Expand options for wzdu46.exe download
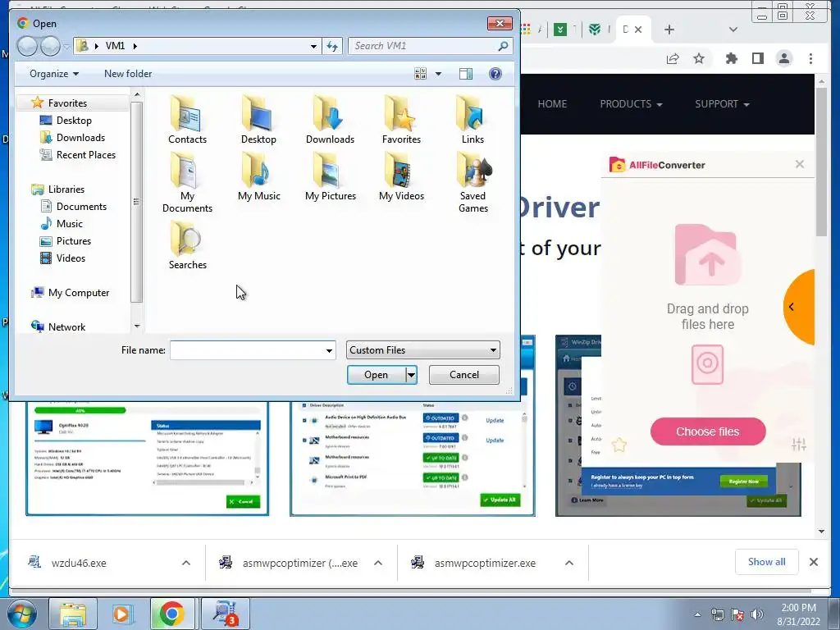 point(186,563)
